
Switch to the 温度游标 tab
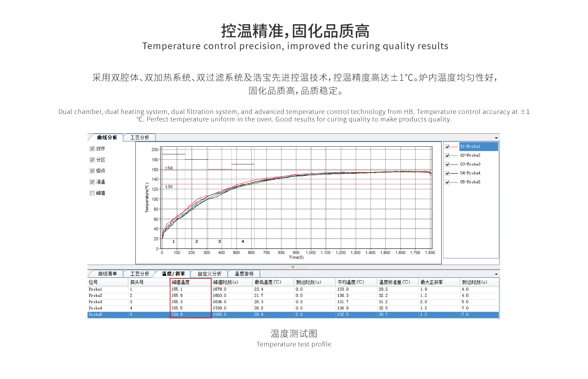(244, 274)
